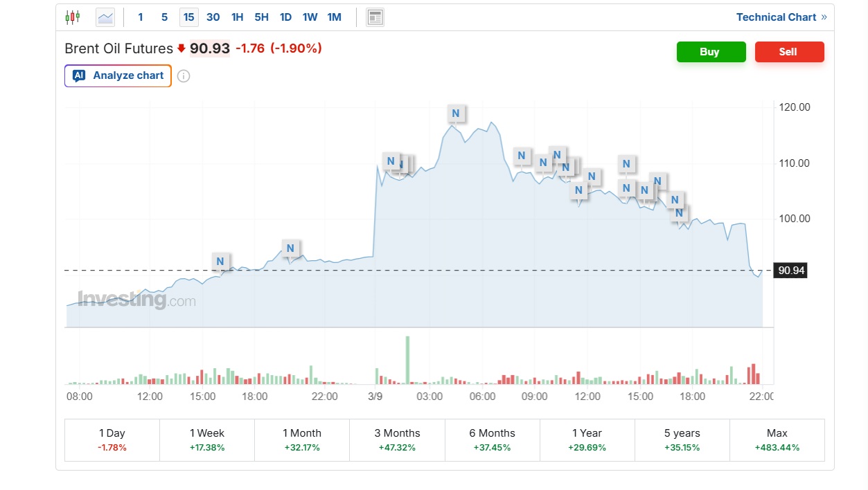Click the tall green volume bar
The width and height of the screenshot is (868, 490).
point(407,360)
